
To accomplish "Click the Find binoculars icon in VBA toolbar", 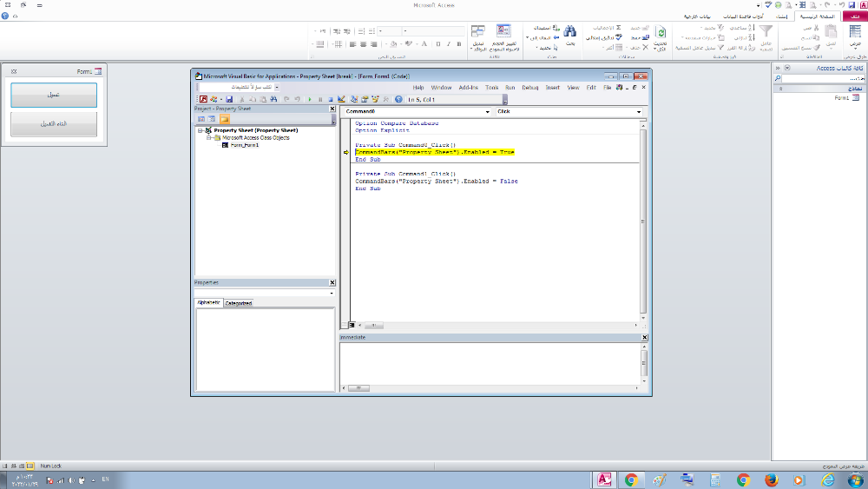I will 273,100.
